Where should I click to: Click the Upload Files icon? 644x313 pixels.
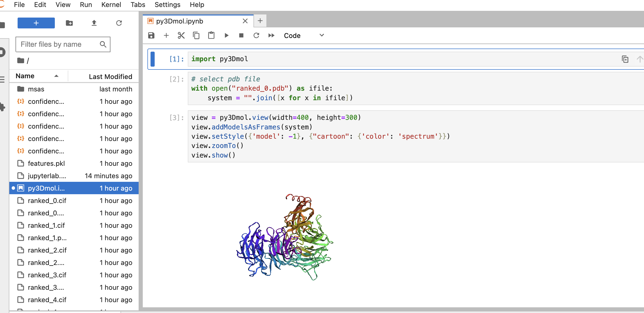pyautogui.click(x=94, y=23)
